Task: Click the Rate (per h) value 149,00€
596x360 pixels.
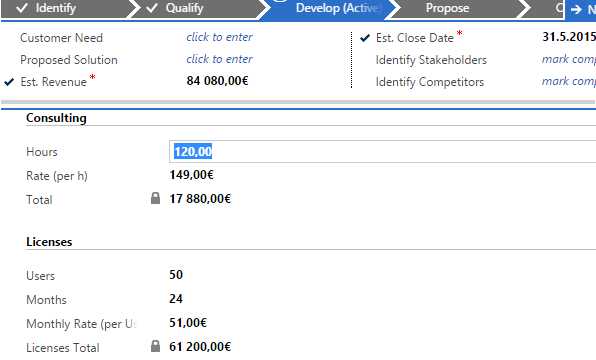Action: coord(192,175)
